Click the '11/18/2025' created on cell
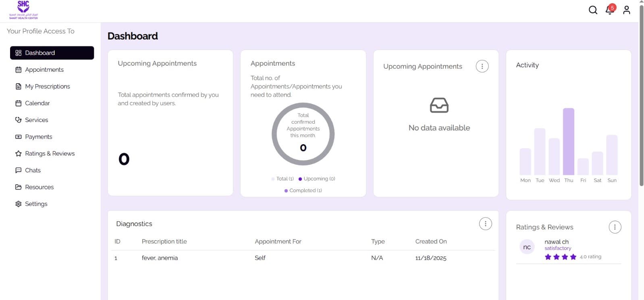Image resolution: width=644 pixels, height=300 pixels. [431, 258]
